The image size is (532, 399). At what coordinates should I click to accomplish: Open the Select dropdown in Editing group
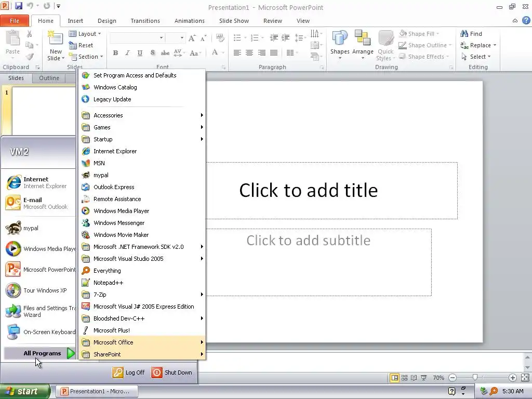[x=476, y=57]
